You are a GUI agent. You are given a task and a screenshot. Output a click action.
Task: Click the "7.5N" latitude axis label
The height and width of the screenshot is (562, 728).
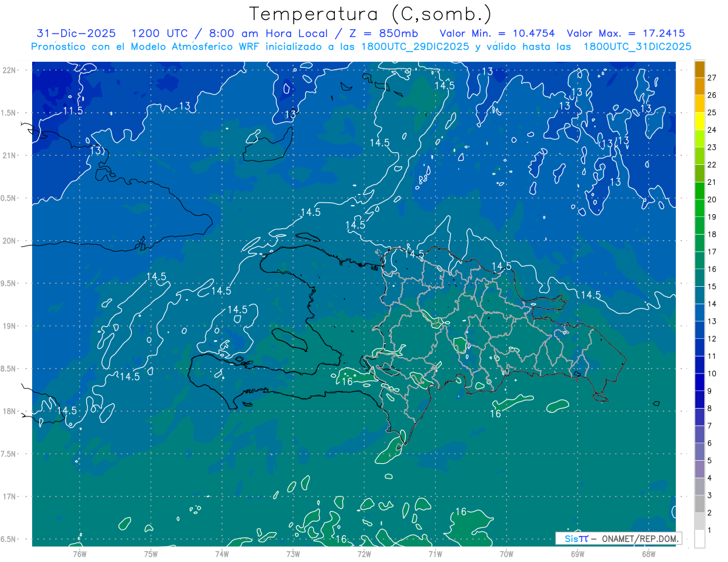pos(8,454)
